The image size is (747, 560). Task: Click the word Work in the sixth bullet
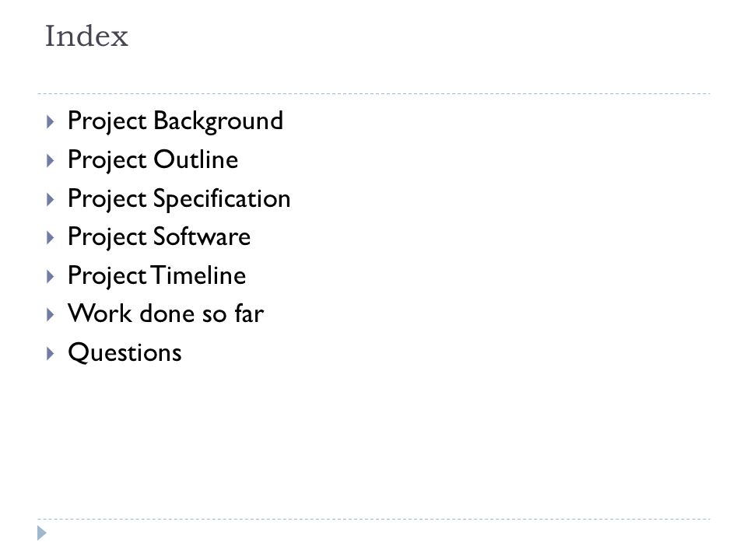click(x=100, y=313)
